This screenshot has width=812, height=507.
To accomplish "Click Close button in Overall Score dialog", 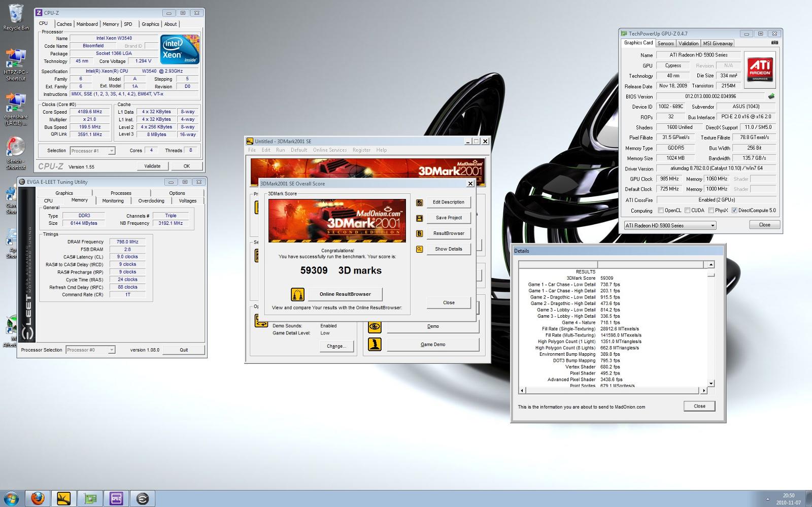I will [449, 302].
